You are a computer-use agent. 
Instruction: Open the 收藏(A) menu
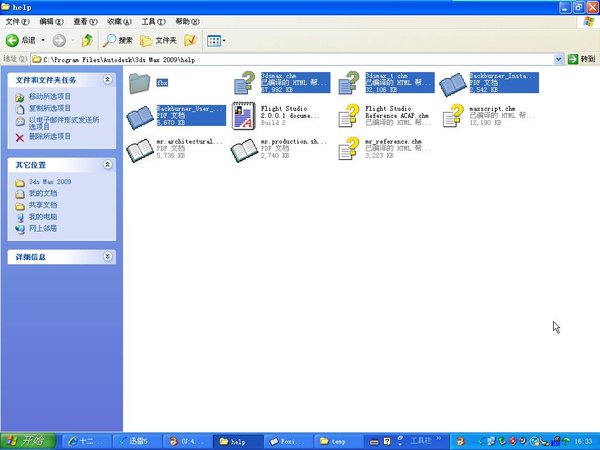(119, 21)
